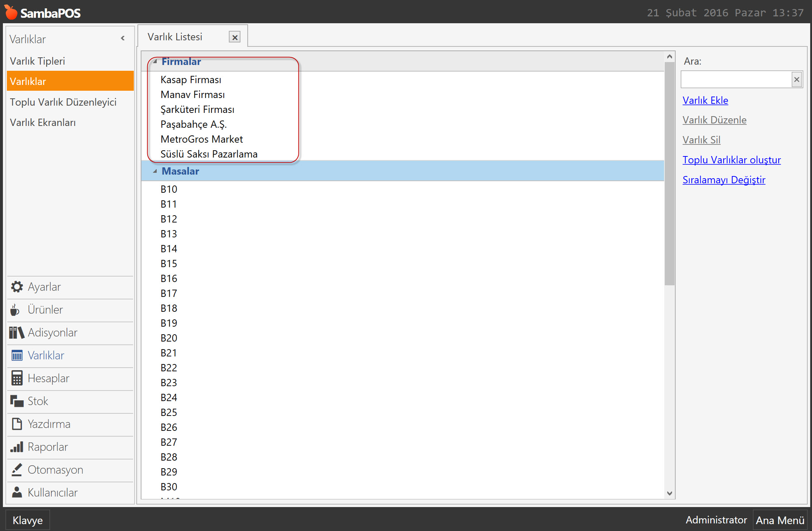Screen dimensions: 812x531
Task: Click Toplu Varlıklar oluştur link
Action: 731,160
